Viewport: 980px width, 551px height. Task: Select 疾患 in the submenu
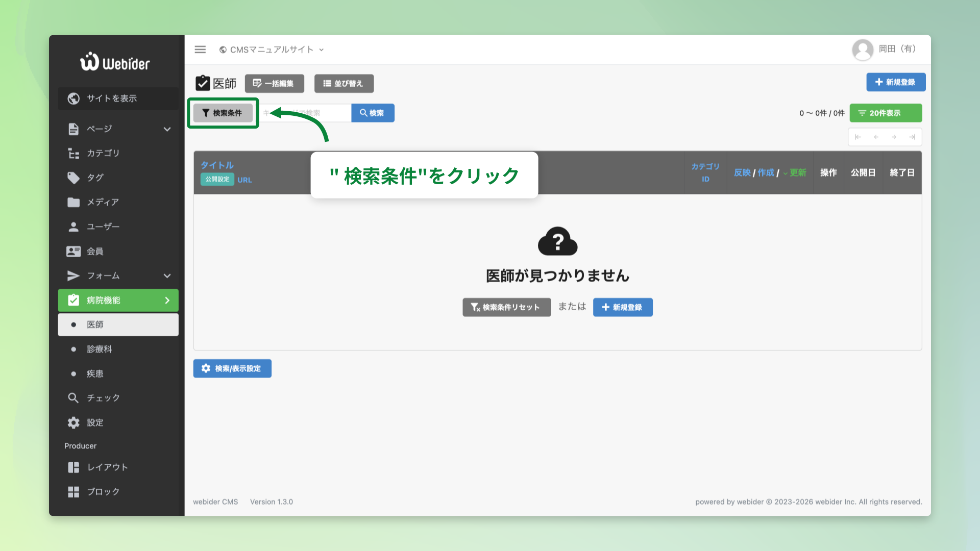coord(95,373)
